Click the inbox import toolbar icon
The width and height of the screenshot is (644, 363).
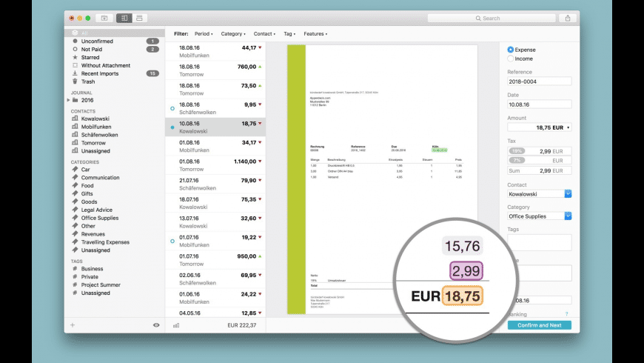[104, 18]
